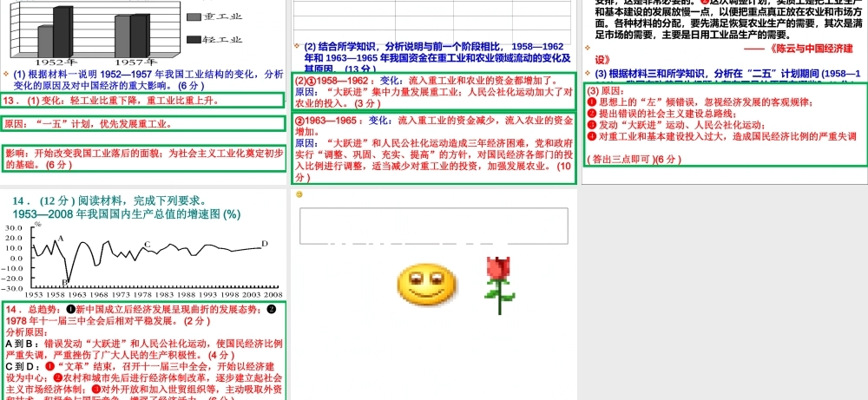868x400 pixels.
Task: Click the answer box '(3) 原因' with four numbered points
Action: 726,124
